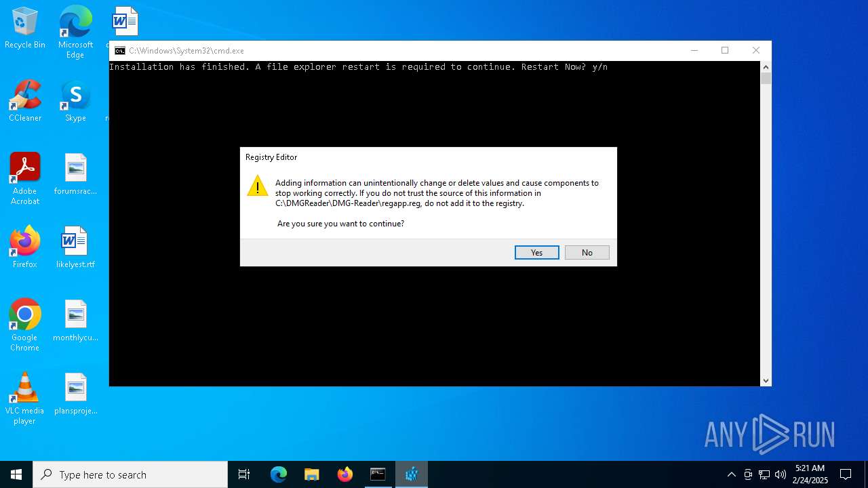Open network tray icon

tap(764, 474)
